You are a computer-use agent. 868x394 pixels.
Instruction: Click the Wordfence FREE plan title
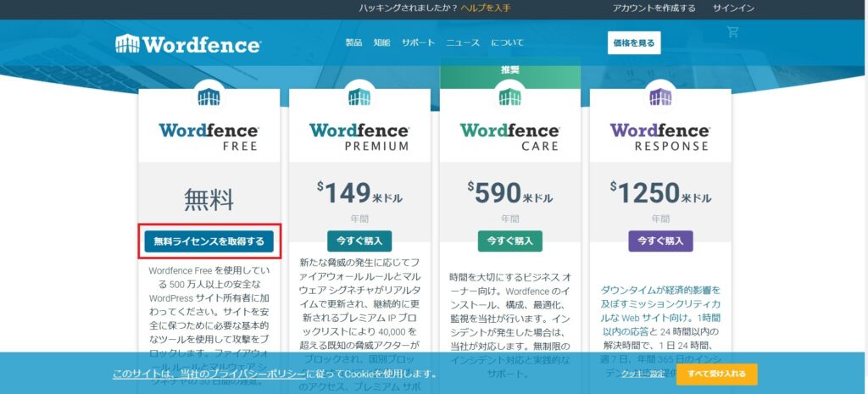click(x=209, y=136)
